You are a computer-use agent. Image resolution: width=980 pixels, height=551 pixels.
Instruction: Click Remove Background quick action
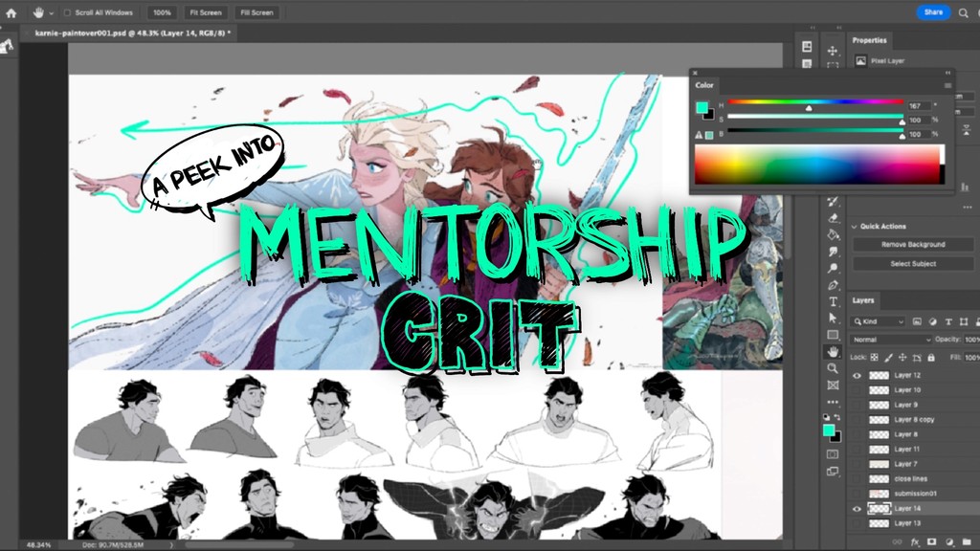(x=913, y=244)
